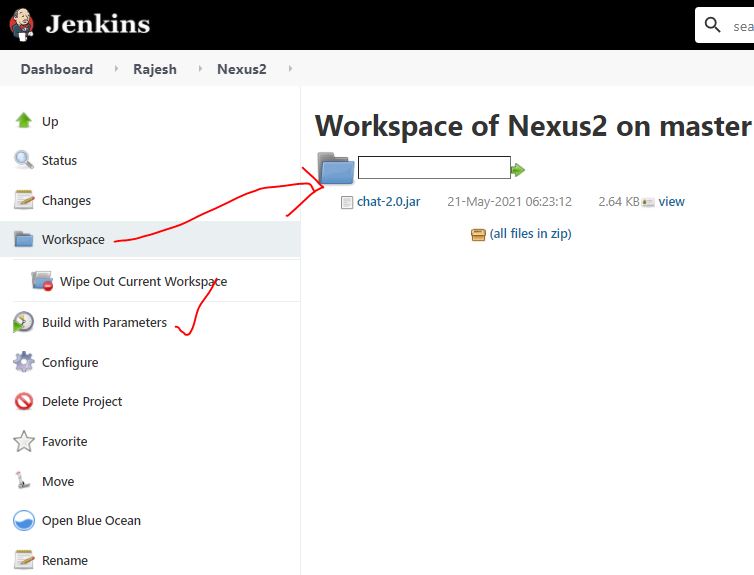Viewport: 754px width, 575px height.
Task: Choose Wipe Out Current Workspace
Action: coord(143,281)
